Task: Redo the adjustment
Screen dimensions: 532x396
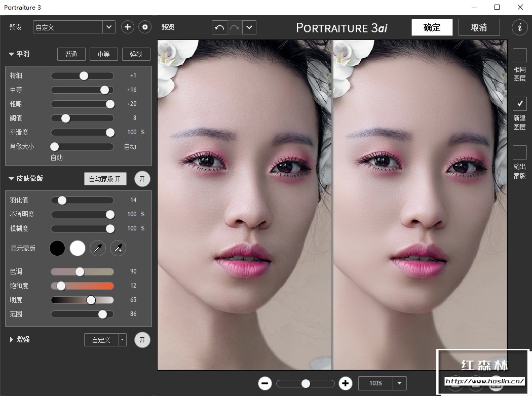Action: coord(235,27)
